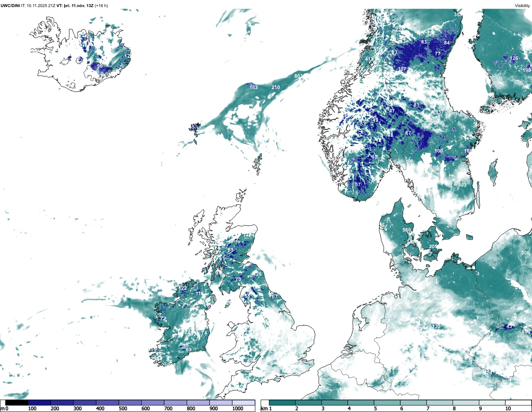Click value '72' in western Ireland
Viewport: 532px width, 412px height.
point(163,319)
